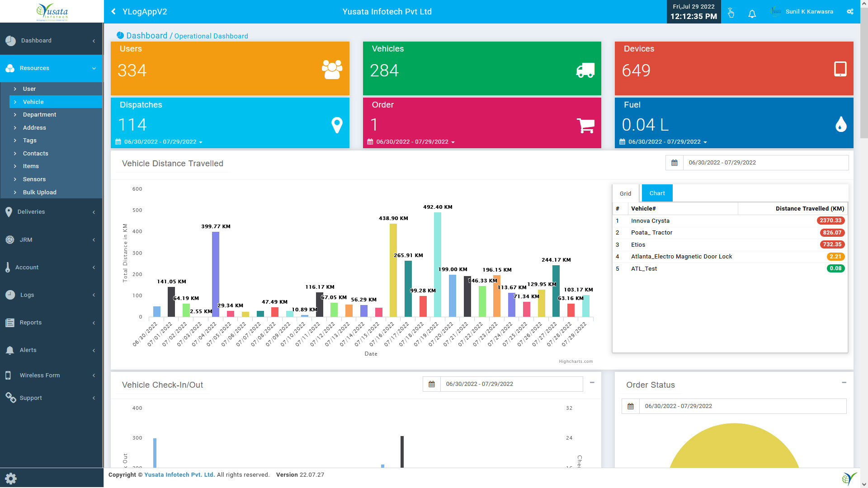Expand the Alerts menu chevron
The height and width of the screenshot is (488, 868).
tap(94, 351)
